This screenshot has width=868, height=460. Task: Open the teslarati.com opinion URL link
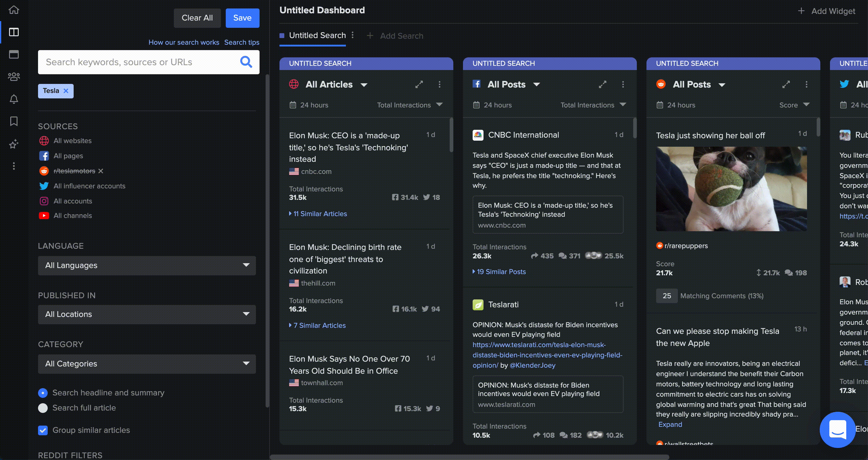tap(547, 355)
